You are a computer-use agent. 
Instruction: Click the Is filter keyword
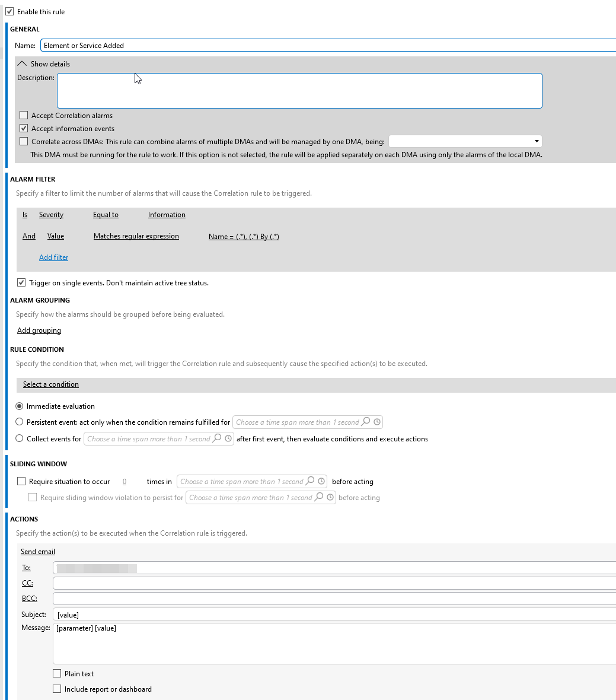pyautogui.click(x=25, y=215)
